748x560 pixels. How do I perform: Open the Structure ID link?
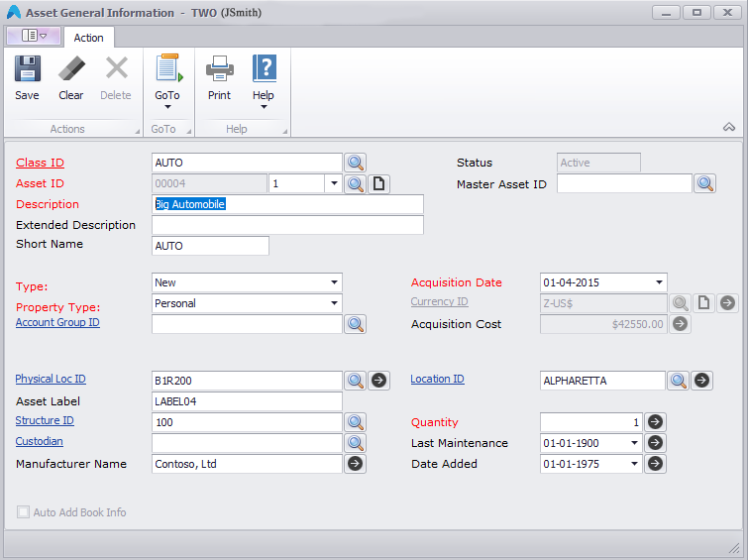click(45, 420)
